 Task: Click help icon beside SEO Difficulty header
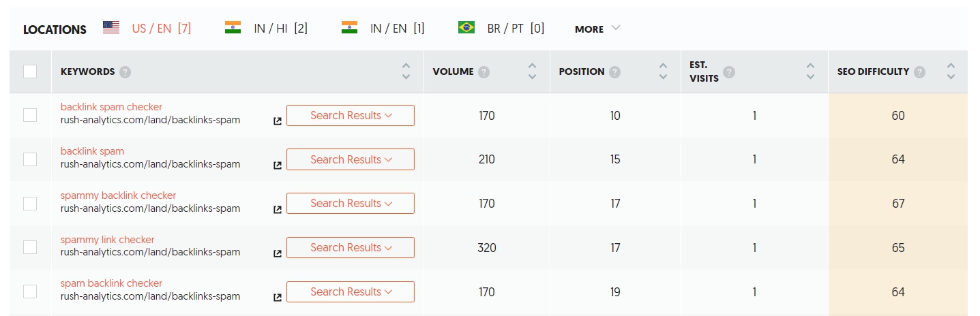point(919,72)
